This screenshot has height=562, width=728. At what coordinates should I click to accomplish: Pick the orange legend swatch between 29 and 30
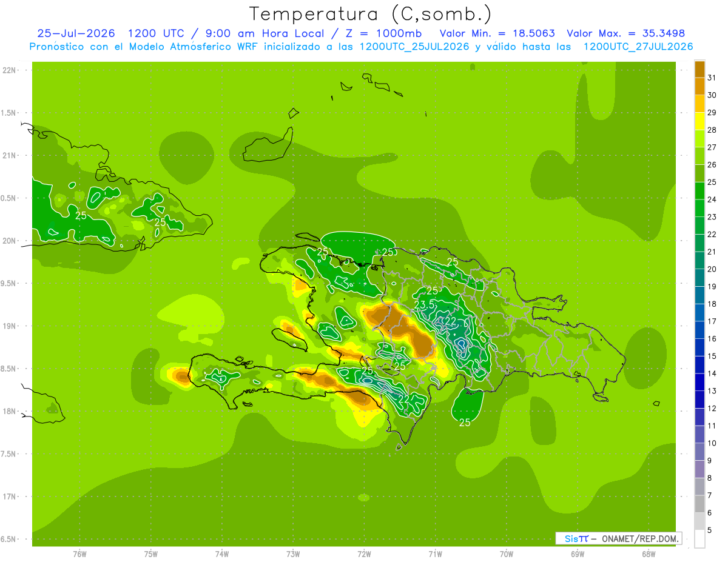699,104
